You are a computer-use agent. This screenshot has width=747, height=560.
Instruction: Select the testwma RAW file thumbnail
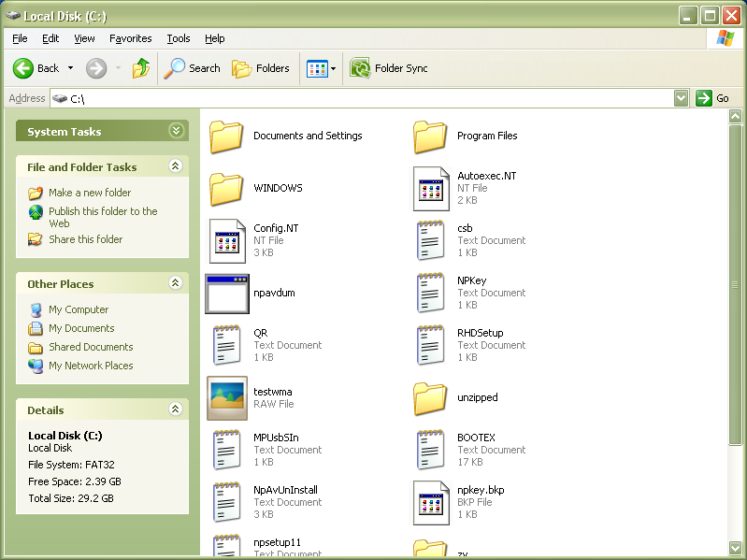tap(226, 398)
